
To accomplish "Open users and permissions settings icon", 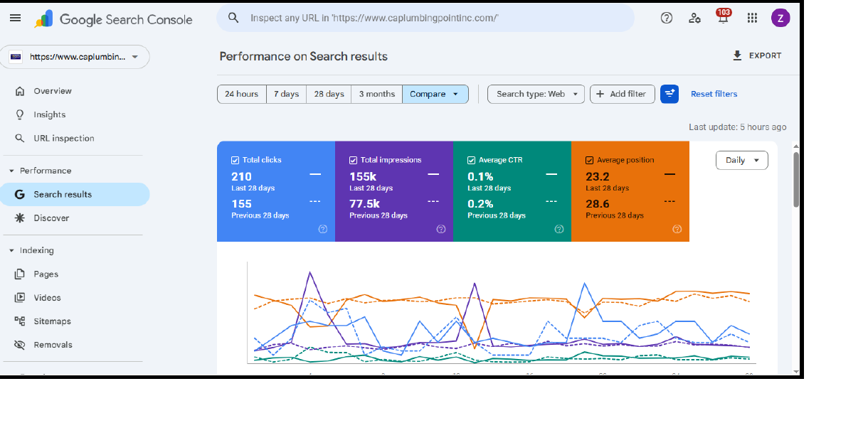I will (x=695, y=18).
